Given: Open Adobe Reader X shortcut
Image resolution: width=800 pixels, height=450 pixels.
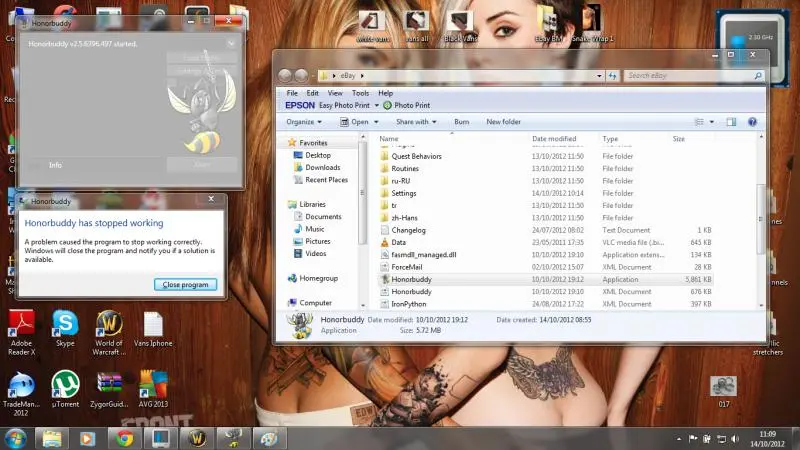Looking at the screenshot, I should pyautogui.click(x=21, y=332).
